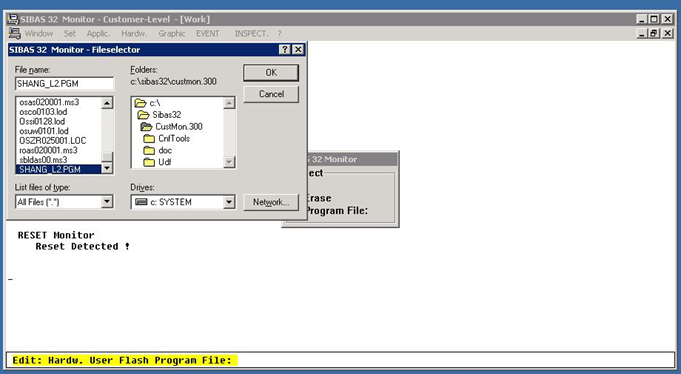Confirm selection with the OK button
Viewport: 681px width, 374px height.
271,73
